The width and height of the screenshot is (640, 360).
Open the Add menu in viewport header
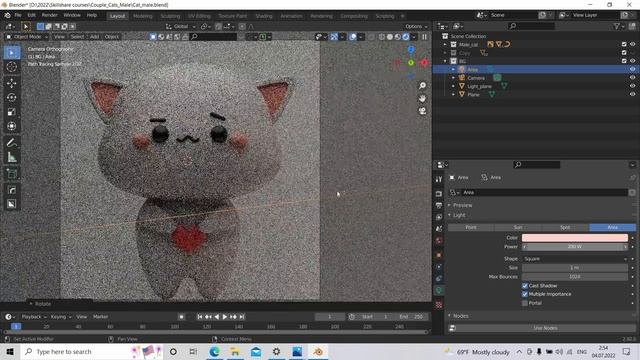pos(94,37)
